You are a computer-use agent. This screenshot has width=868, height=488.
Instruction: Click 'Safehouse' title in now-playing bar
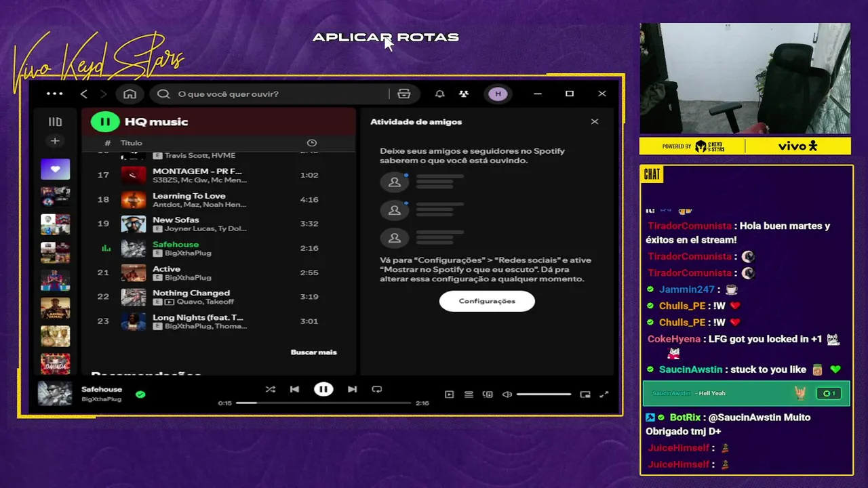point(102,390)
